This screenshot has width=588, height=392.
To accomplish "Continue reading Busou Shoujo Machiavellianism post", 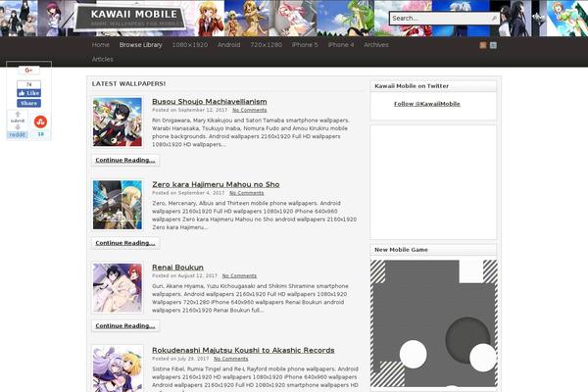I will pos(125,160).
